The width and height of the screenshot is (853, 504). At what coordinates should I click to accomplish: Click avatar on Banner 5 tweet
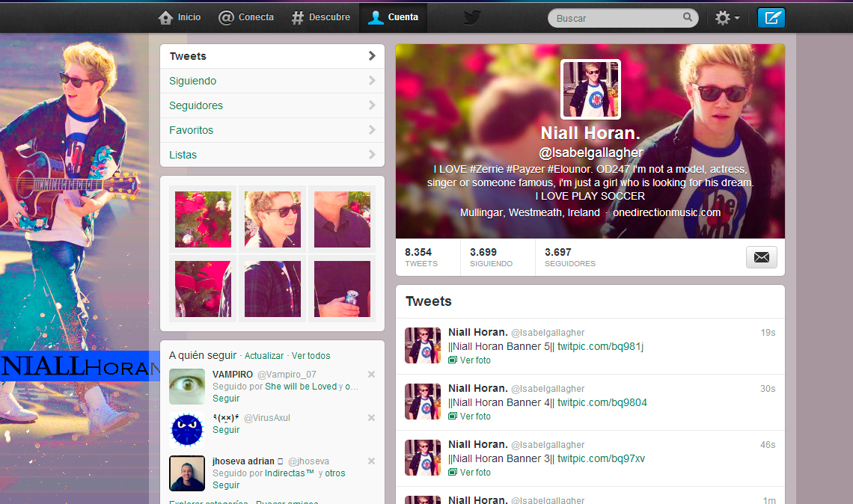click(423, 345)
